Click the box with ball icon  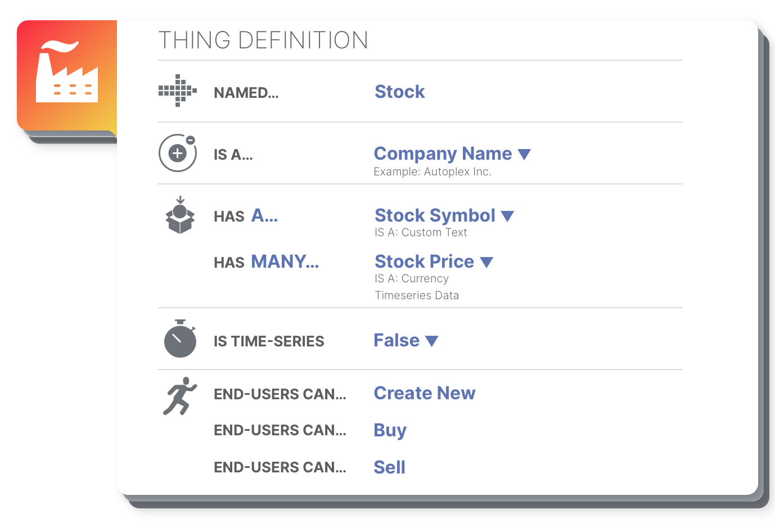coord(180,215)
